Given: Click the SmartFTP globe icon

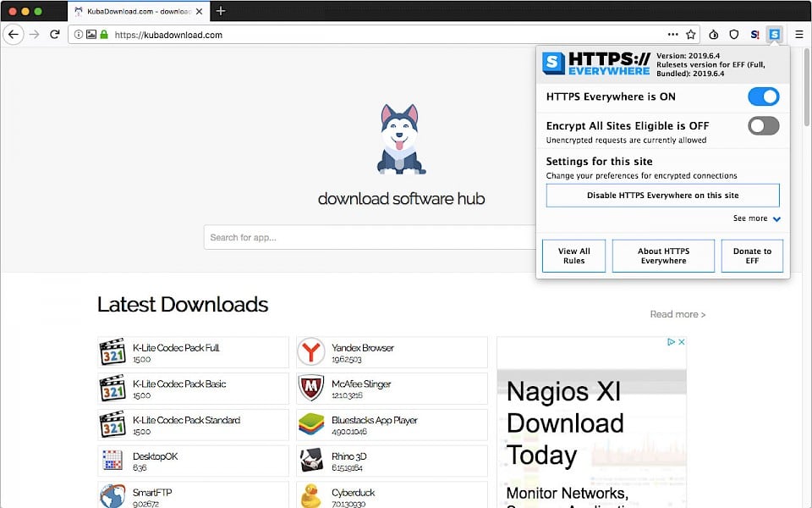Looking at the screenshot, I should click(112, 496).
